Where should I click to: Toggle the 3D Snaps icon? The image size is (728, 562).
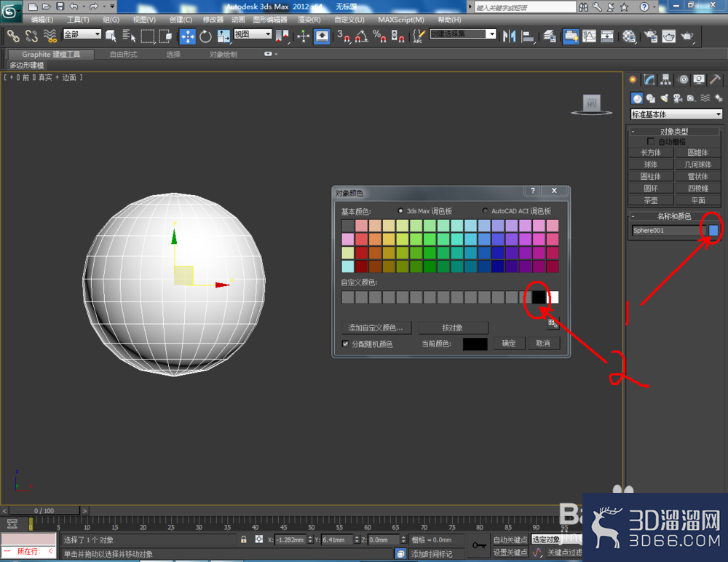(x=344, y=36)
